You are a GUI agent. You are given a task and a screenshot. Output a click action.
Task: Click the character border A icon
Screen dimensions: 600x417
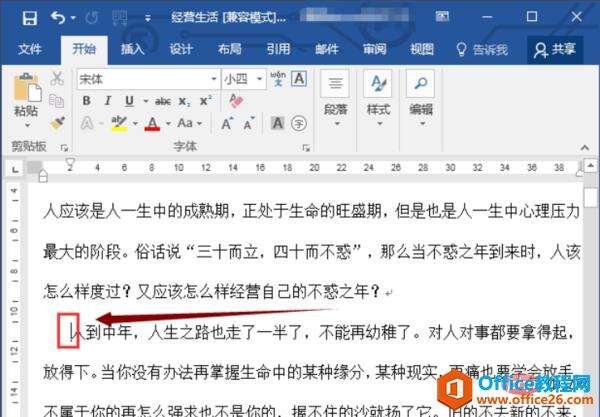click(x=299, y=78)
